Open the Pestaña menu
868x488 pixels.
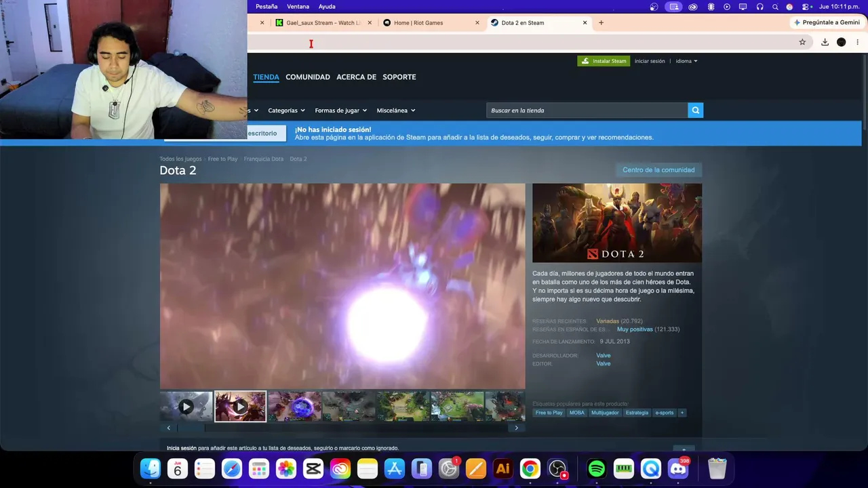click(x=267, y=7)
